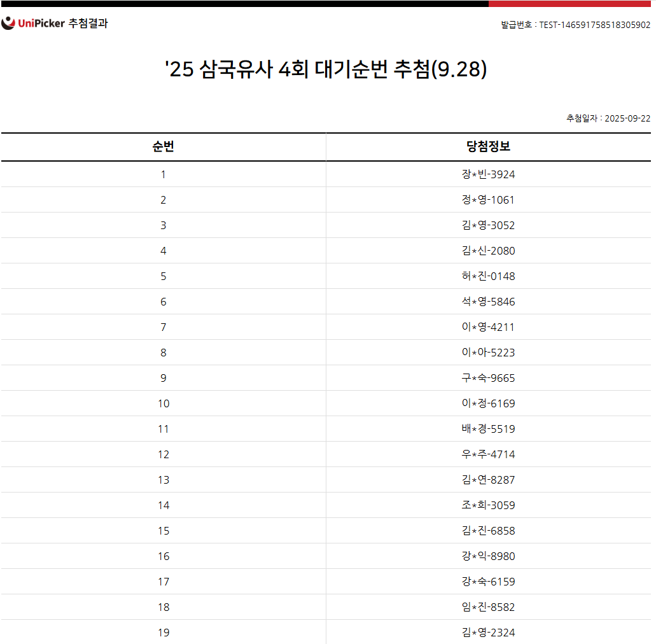Click the 당첨정보 column header

488,147
